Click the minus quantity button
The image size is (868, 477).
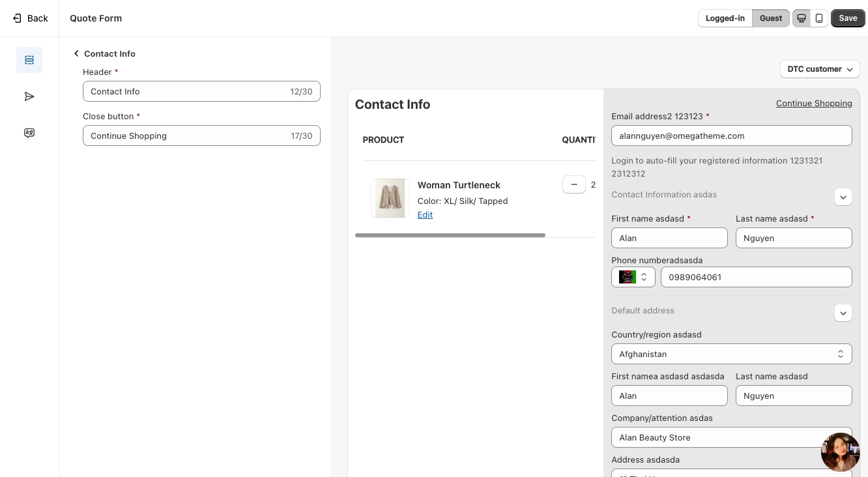click(573, 184)
